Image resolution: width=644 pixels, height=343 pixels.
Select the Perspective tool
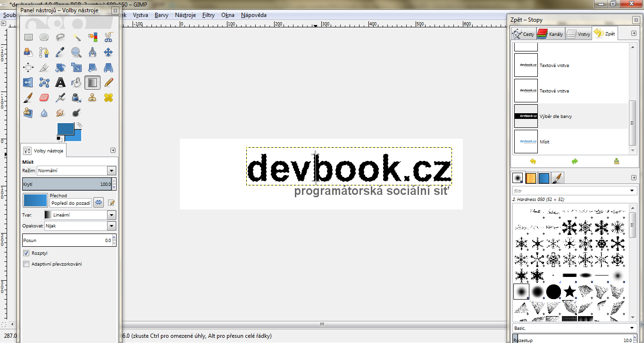coord(109,67)
